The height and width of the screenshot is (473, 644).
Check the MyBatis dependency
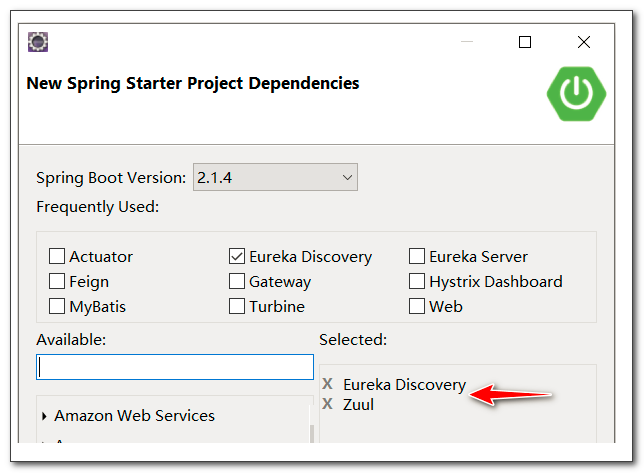[57, 306]
